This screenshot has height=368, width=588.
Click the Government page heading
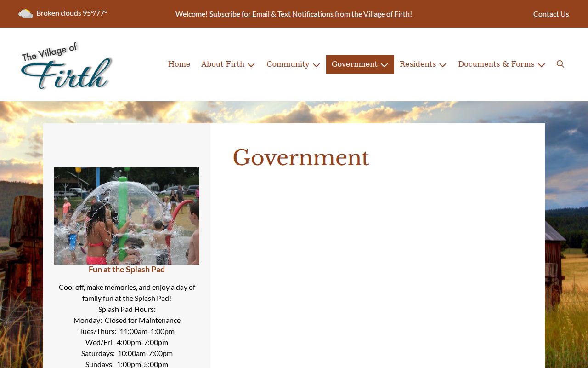[301, 158]
